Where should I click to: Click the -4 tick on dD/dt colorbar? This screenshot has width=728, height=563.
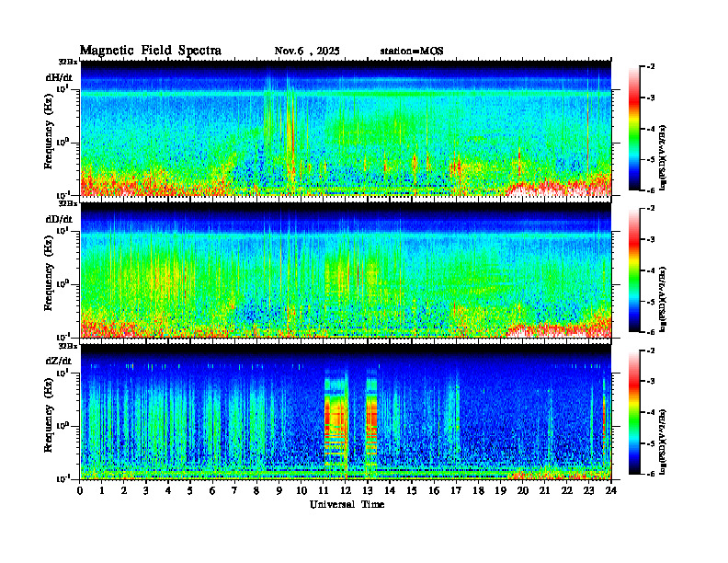[x=651, y=270]
